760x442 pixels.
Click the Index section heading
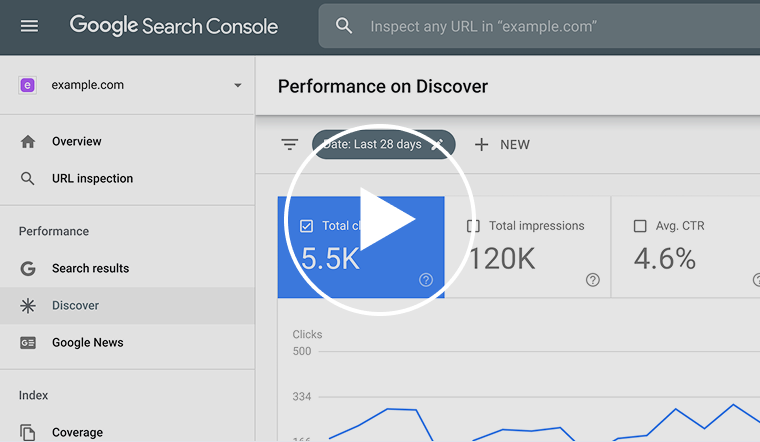click(x=33, y=395)
